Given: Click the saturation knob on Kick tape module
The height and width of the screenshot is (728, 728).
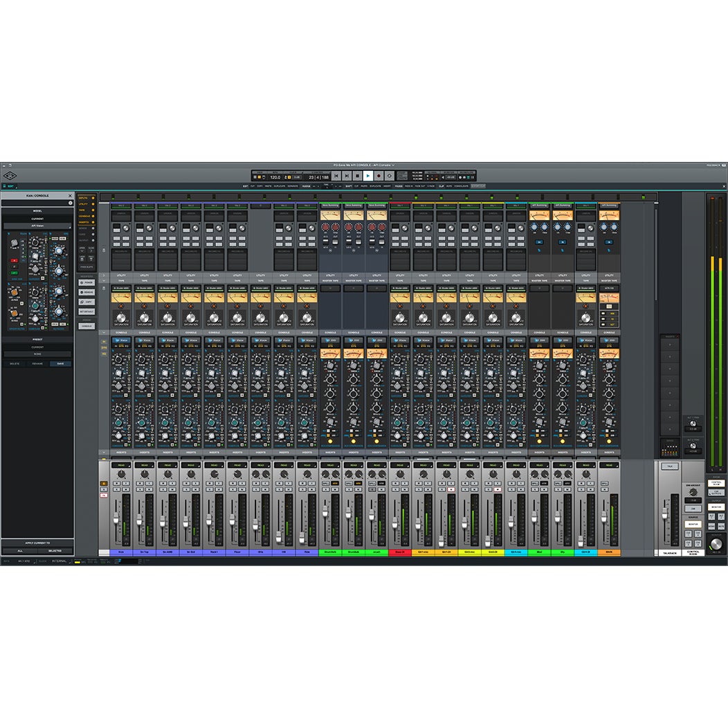Looking at the screenshot, I should 121,318.
